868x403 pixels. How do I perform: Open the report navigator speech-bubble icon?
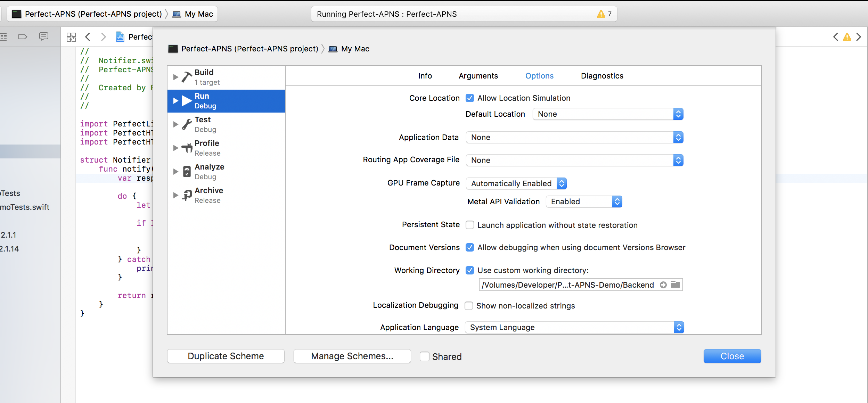coord(44,36)
